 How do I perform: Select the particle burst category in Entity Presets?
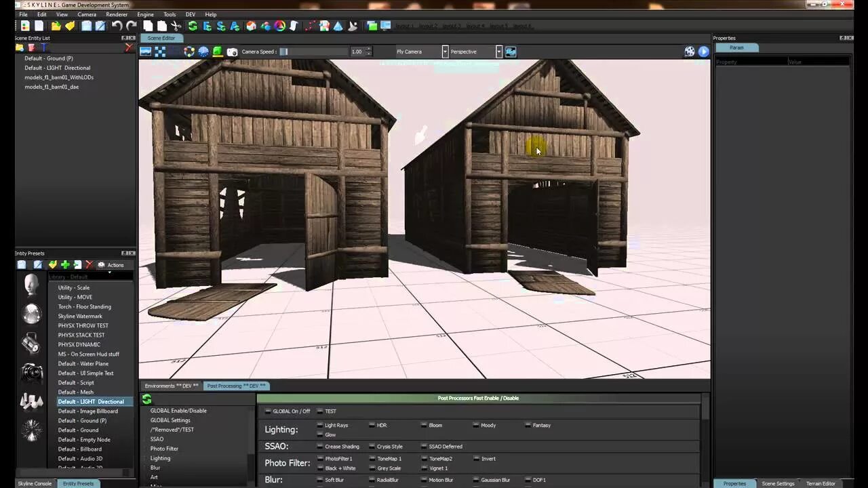(31, 430)
